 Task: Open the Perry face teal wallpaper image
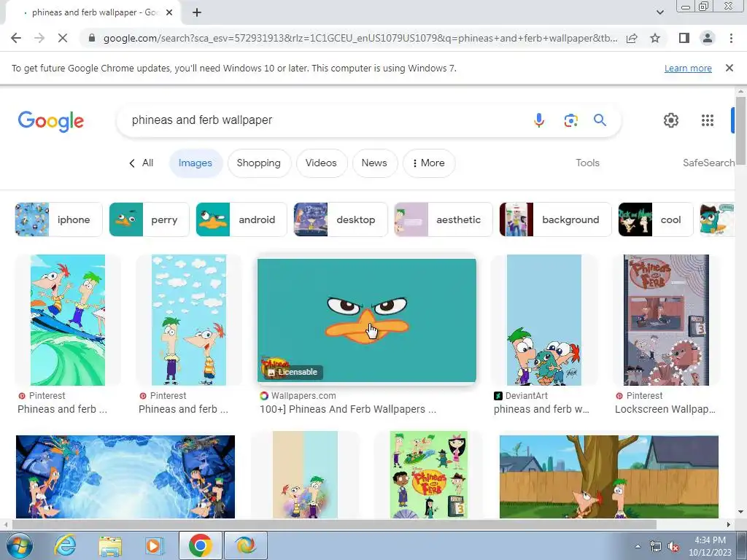coord(367,321)
